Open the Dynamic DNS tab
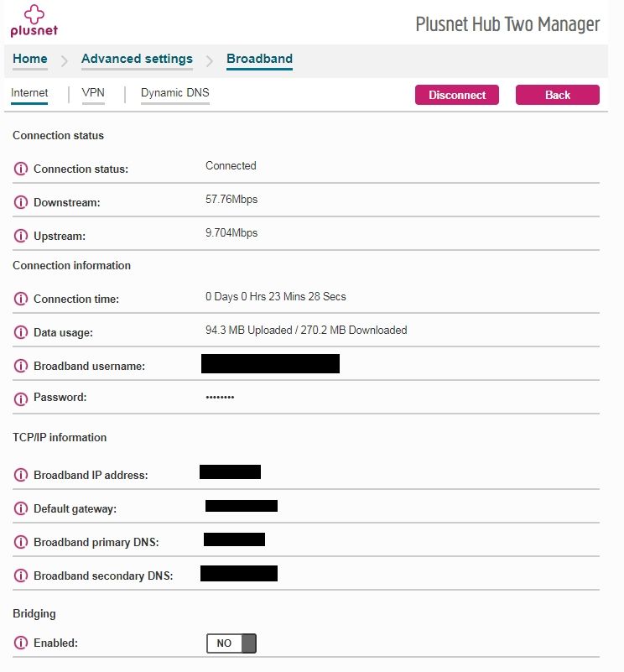 [174, 92]
